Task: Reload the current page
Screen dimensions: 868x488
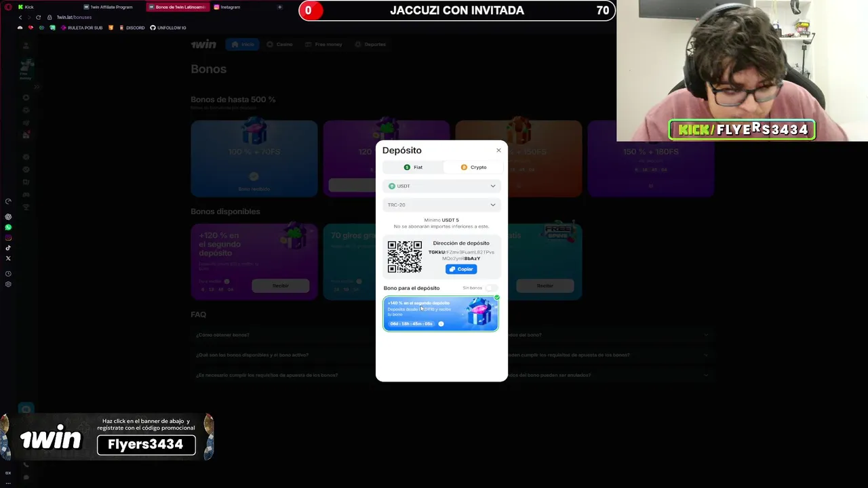Action: pos(38,17)
